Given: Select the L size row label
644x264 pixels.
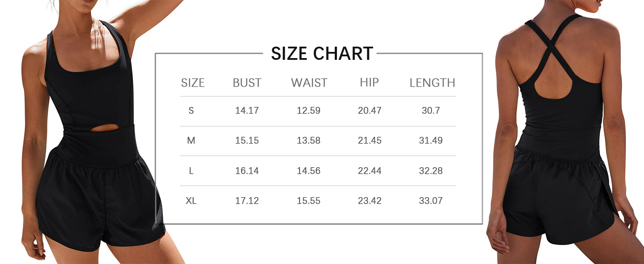Looking at the screenshot, I should [191, 171].
